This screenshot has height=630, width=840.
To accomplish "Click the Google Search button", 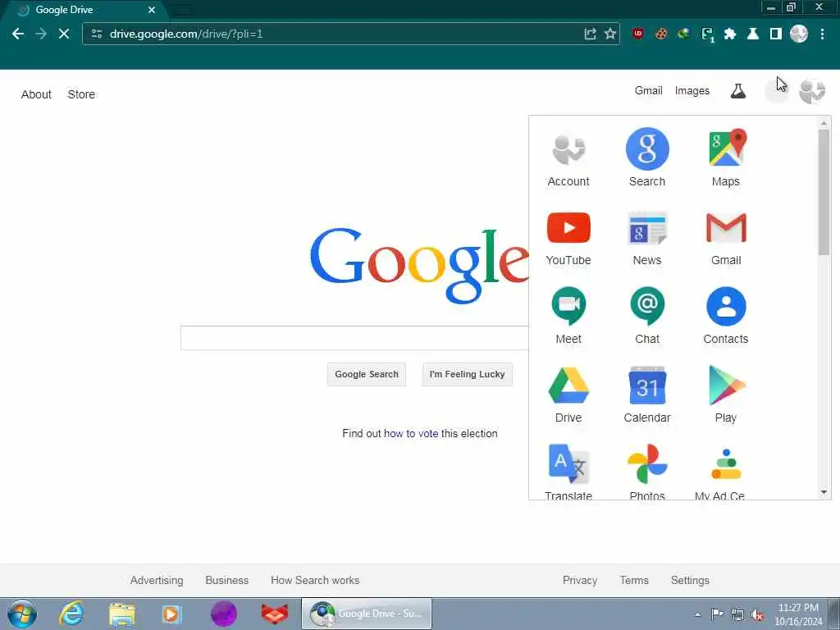I will 367,374.
